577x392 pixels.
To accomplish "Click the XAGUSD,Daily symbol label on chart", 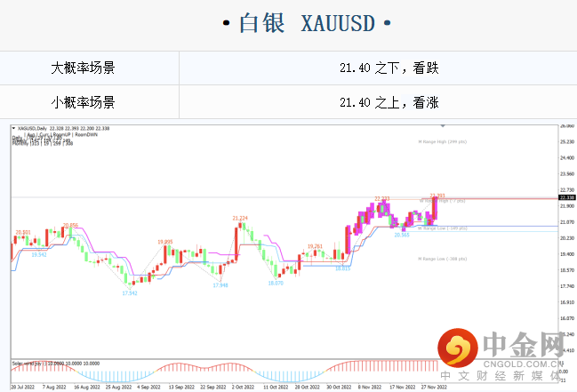I will [x=32, y=129].
